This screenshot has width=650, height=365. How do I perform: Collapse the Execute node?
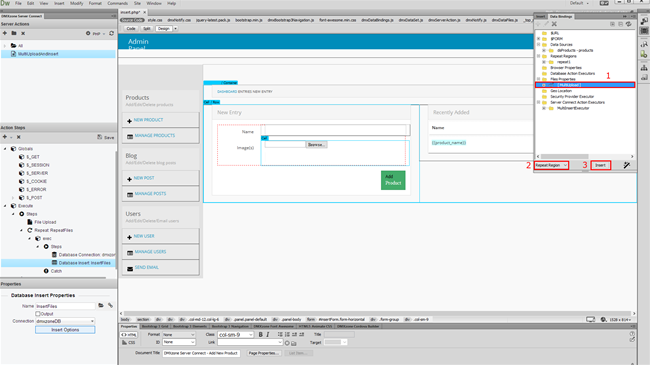click(x=5, y=206)
